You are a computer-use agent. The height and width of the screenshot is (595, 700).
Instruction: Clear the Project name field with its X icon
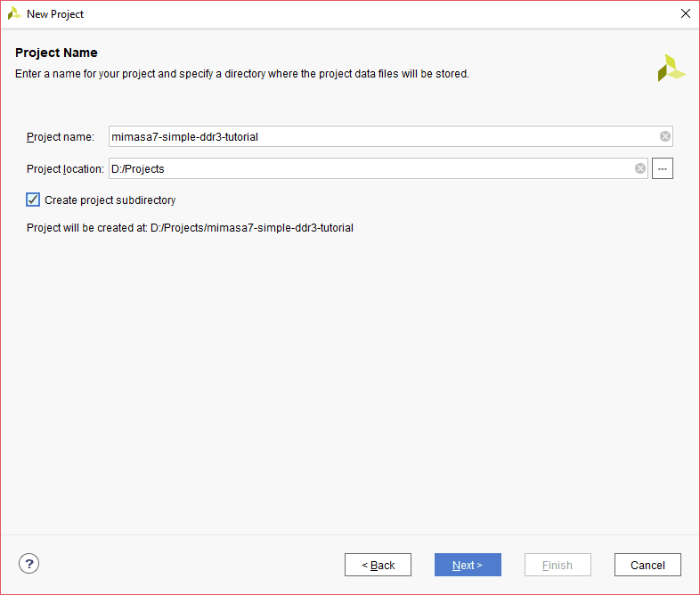[664, 136]
